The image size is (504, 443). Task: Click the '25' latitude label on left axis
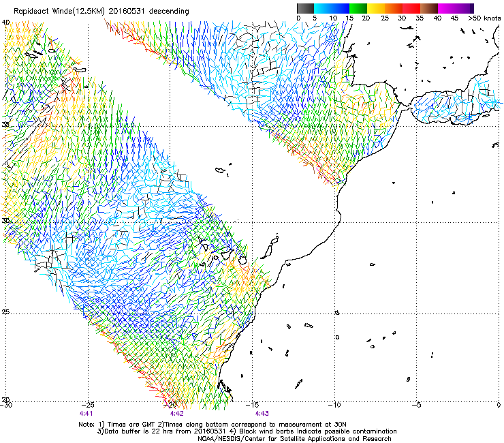tap(5, 311)
